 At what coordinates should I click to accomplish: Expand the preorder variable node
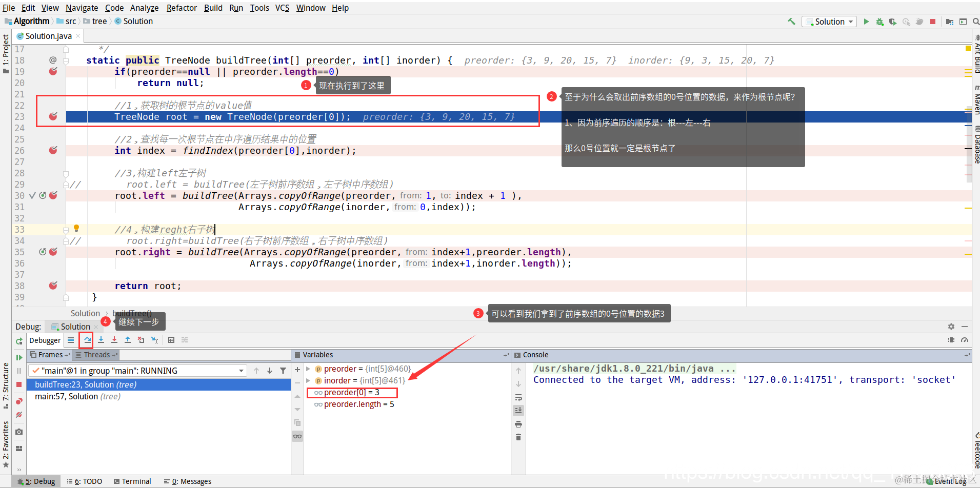pos(308,369)
